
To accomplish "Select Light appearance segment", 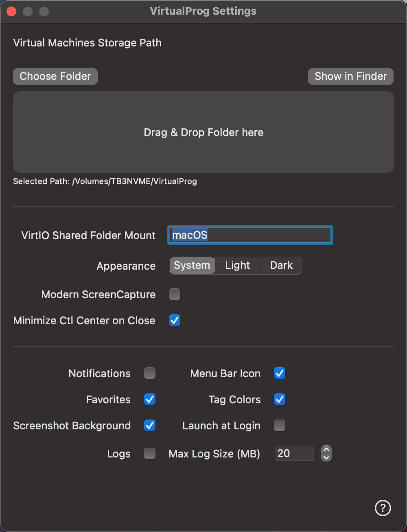I will click(238, 266).
